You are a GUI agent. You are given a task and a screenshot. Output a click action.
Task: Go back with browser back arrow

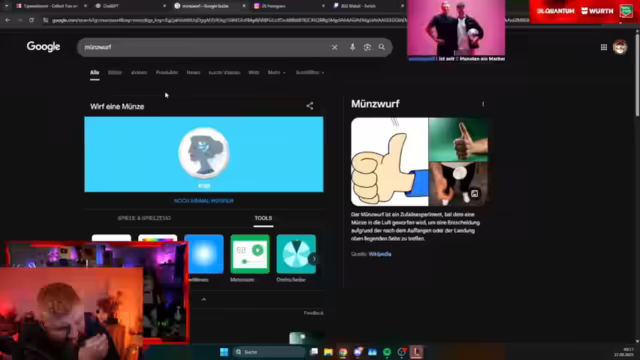coord(8,20)
